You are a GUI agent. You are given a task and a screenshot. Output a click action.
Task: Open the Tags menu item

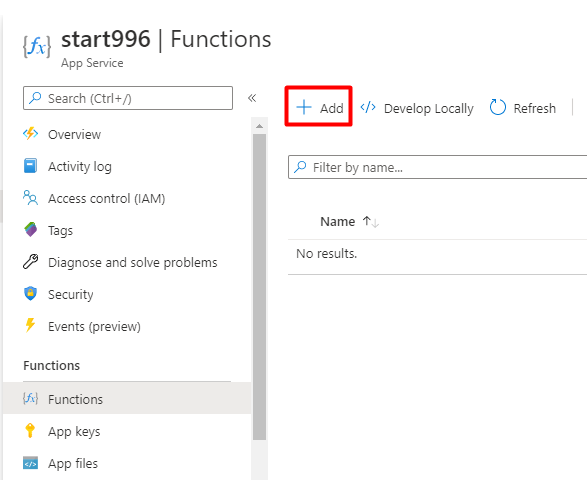127,230
